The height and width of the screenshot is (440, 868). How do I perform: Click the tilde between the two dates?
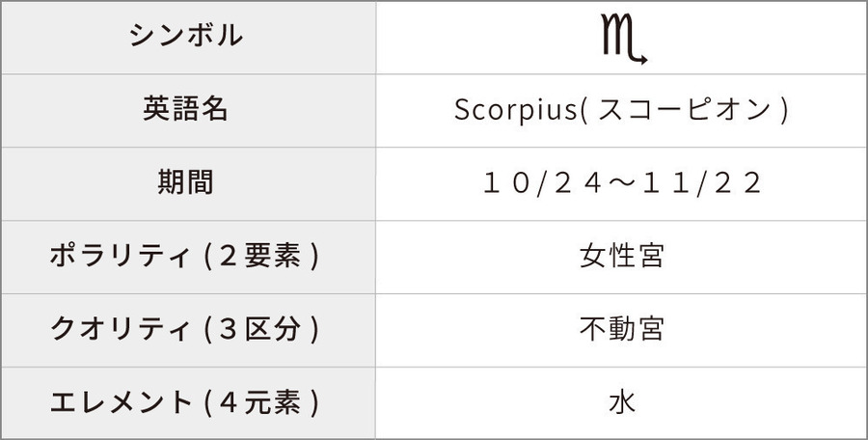pos(622,183)
